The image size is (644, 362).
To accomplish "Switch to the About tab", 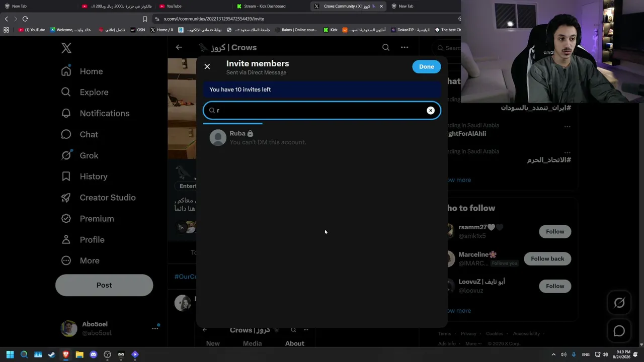I will point(294,343).
